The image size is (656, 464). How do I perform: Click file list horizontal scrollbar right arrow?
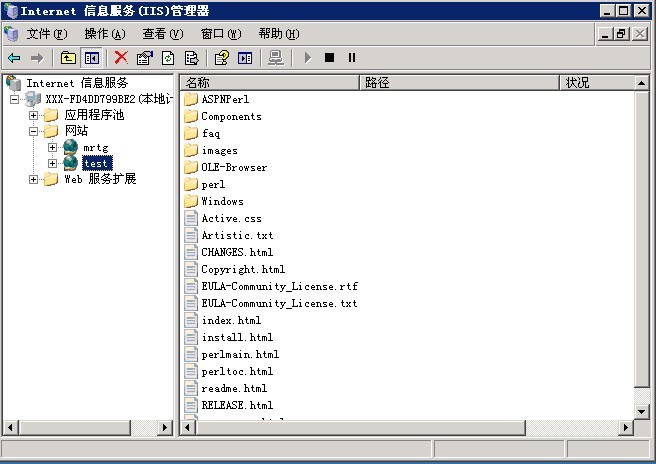pyautogui.click(x=626, y=428)
